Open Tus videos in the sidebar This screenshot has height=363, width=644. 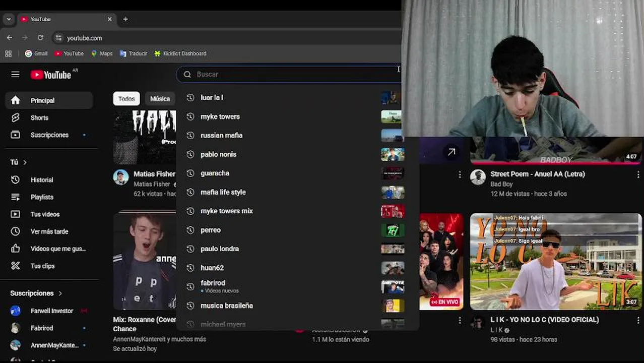pos(49,214)
